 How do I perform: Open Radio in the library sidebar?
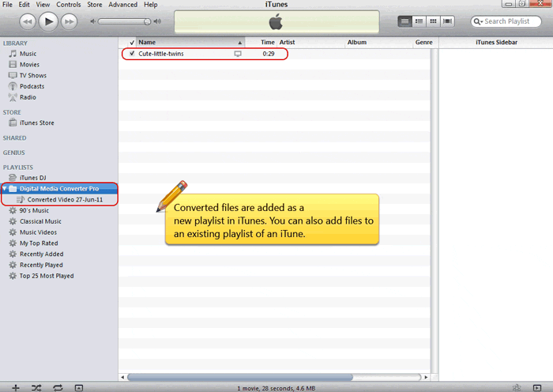28,97
